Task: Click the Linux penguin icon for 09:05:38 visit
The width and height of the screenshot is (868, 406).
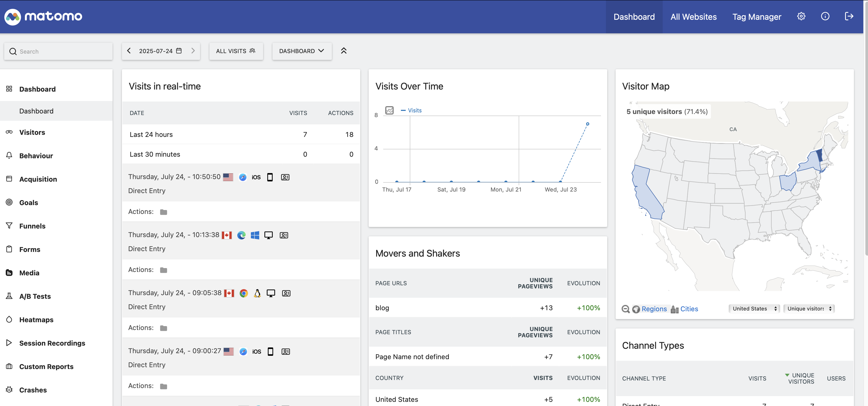Action: tap(257, 293)
